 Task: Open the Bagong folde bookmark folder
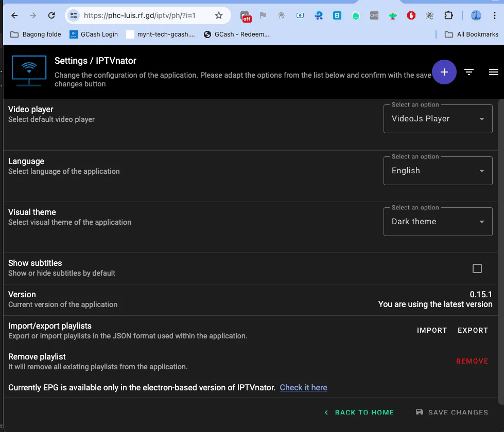(36, 34)
